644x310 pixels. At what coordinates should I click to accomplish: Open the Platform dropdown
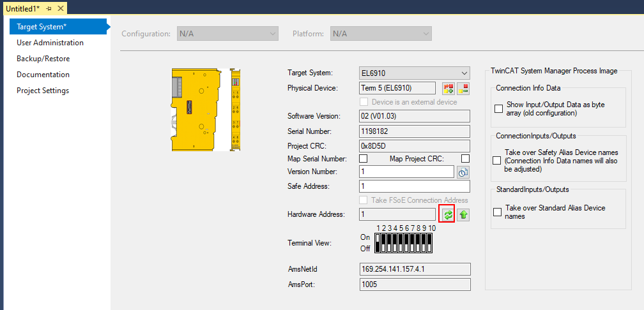381,34
